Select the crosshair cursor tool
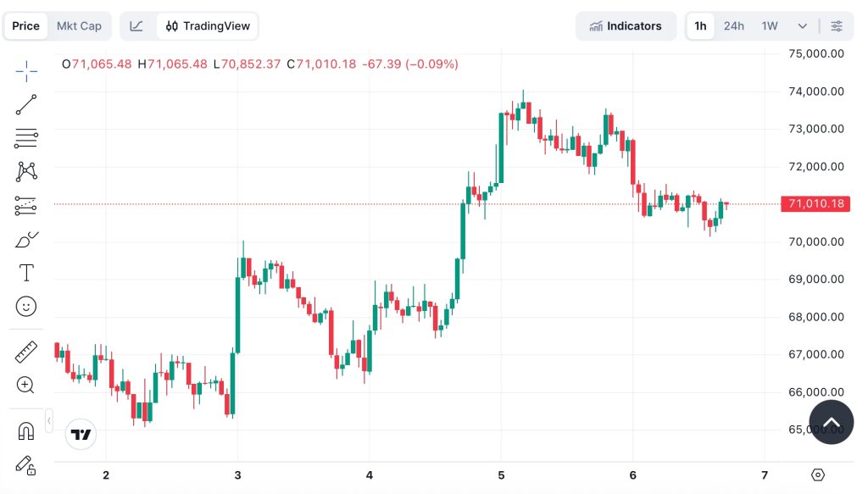Screen dimensions: 868x494 (x=25, y=71)
